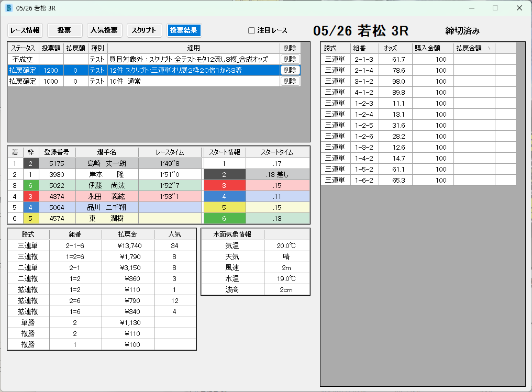Image resolution: width=532 pixels, height=392 pixels.
Task: Select racer 岸本 隆 in the results table
Action: [105, 174]
